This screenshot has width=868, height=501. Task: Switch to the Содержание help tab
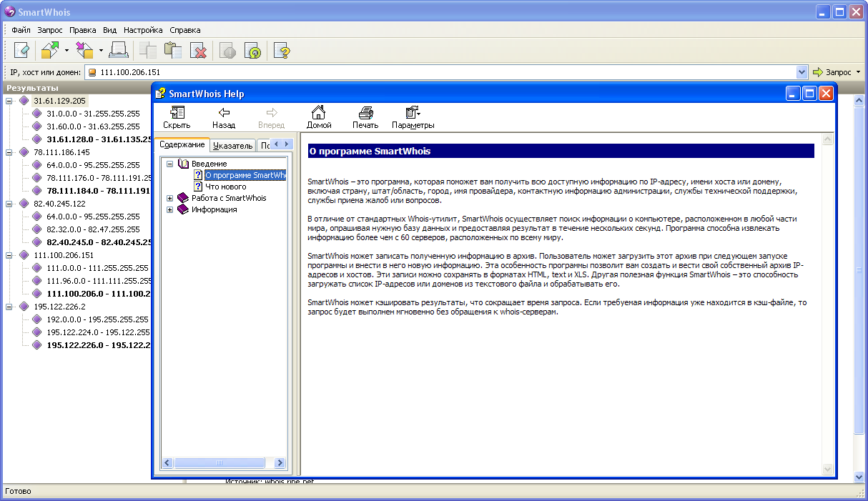pyautogui.click(x=182, y=144)
